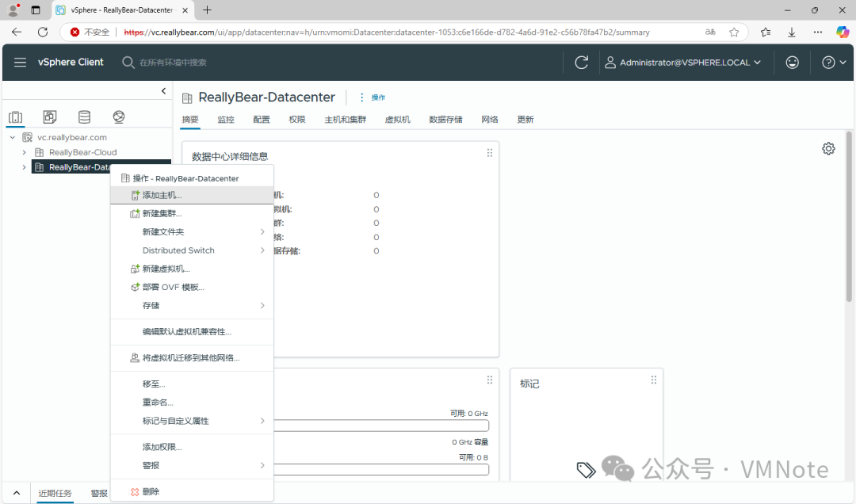Select vc.reallybear.com in the inventory tree

coord(72,138)
